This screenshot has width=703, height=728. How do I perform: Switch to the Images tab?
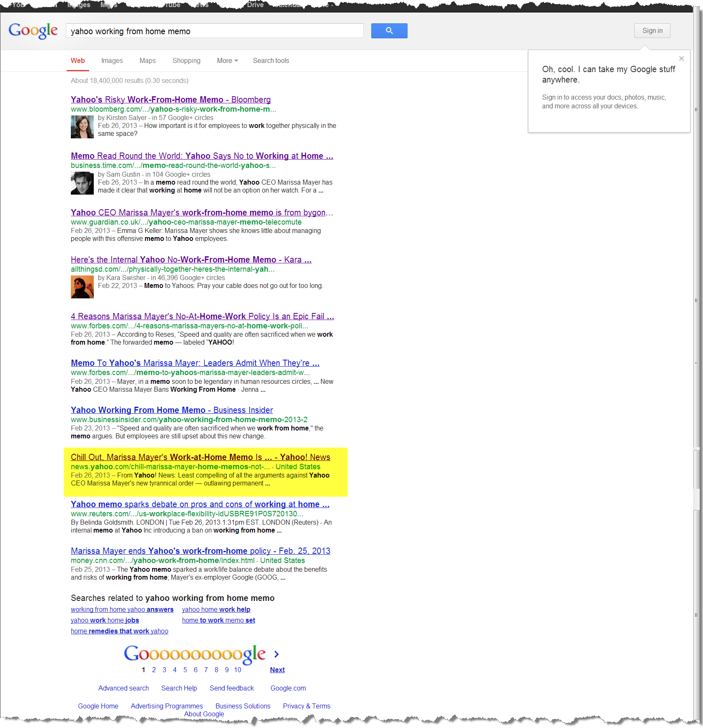112,60
